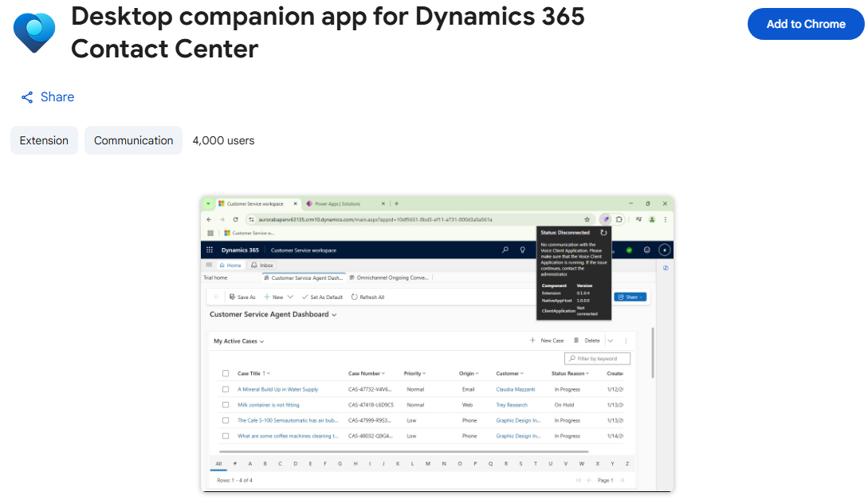Open the user account circle in Dynamics header

coord(664,250)
